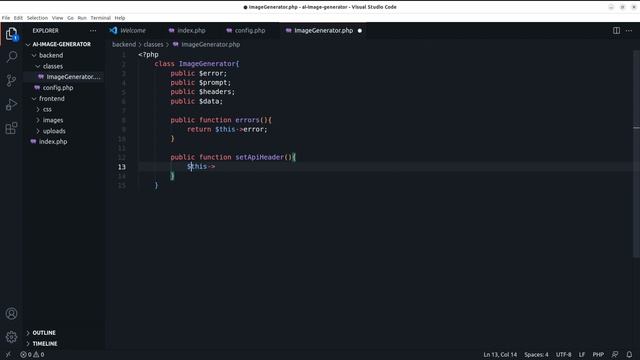Open the Selection menu

coord(37,18)
